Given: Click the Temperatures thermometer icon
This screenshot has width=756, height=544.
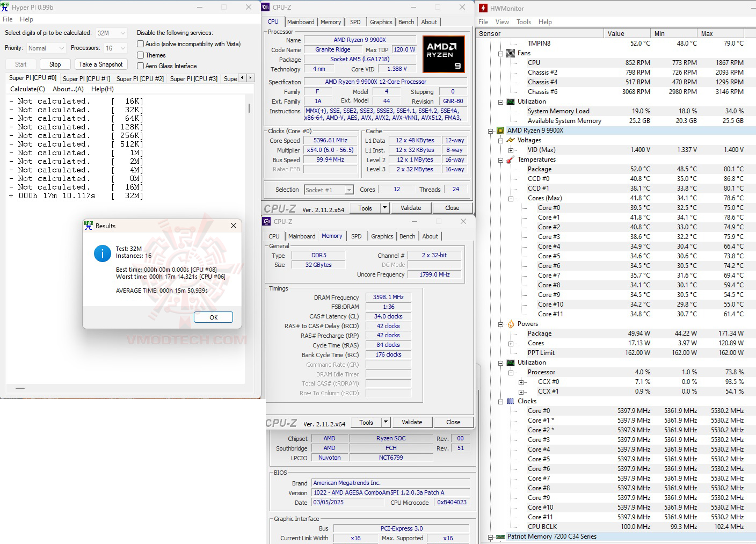Looking at the screenshot, I should click(511, 159).
